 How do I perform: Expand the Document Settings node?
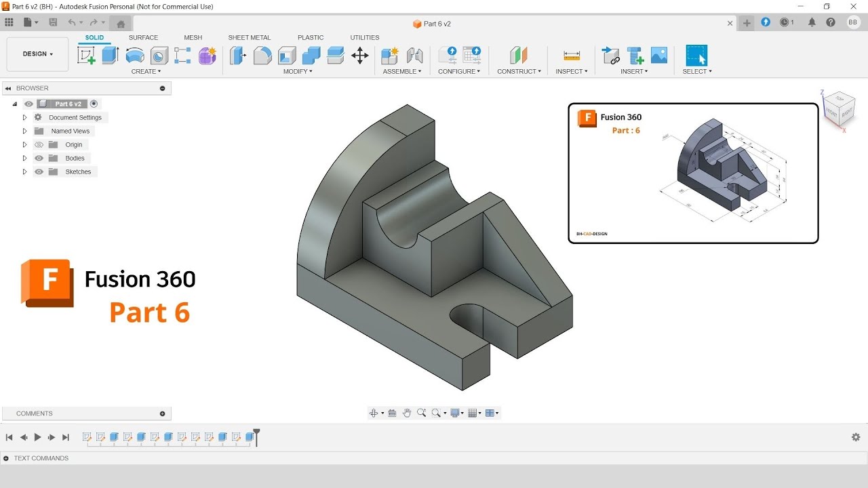pos(24,117)
